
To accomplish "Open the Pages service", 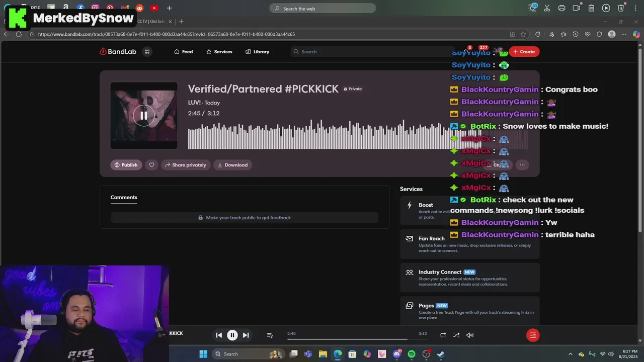I will click(x=469, y=311).
